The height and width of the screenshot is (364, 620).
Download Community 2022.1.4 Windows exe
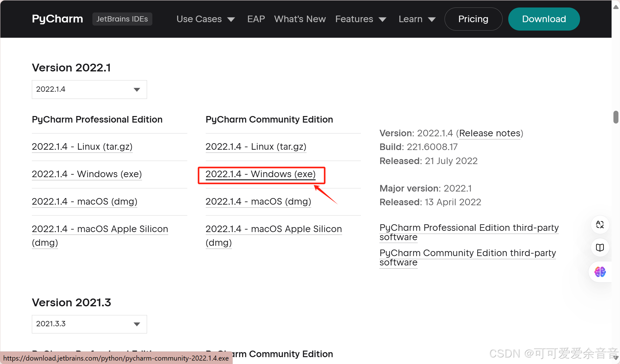[x=261, y=174]
